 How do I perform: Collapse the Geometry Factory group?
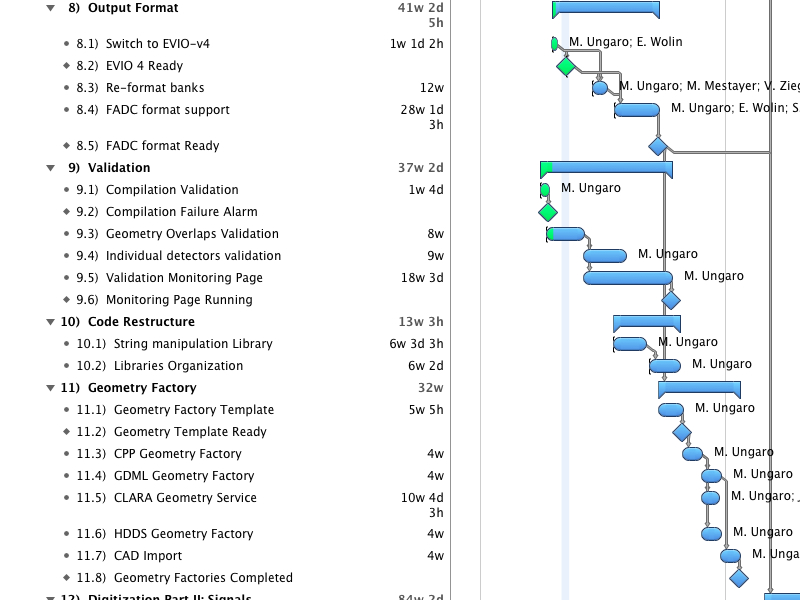(51, 388)
